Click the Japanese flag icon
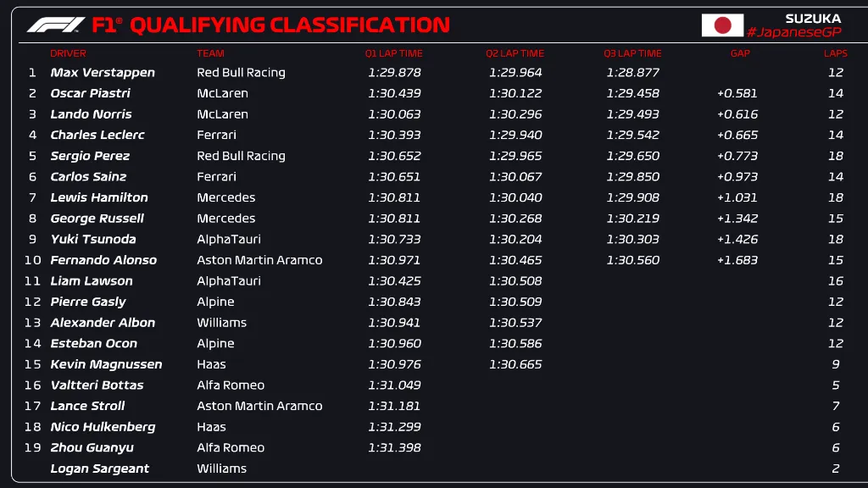This screenshot has height=488, width=868. pos(722,25)
